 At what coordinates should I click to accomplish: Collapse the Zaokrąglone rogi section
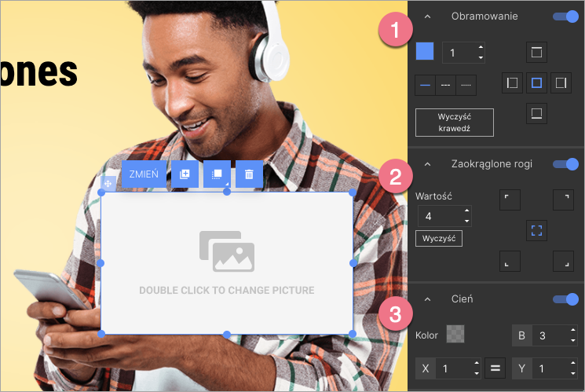coord(427,164)
